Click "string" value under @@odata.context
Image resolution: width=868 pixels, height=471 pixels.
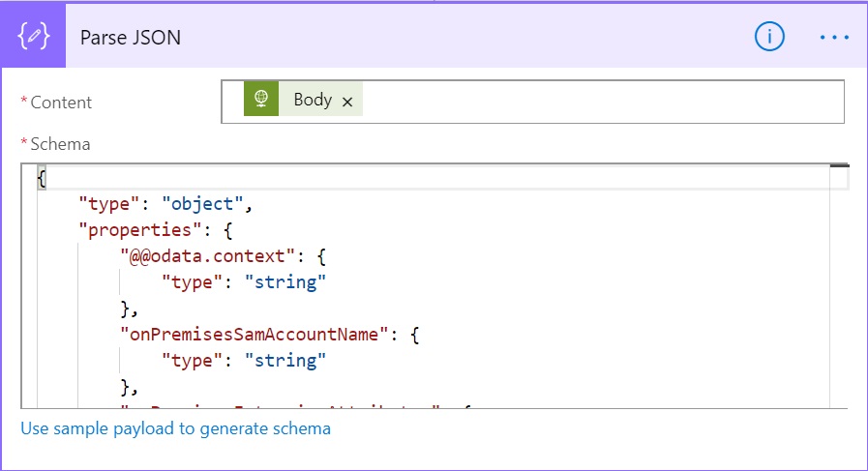[x=285, y=282]
